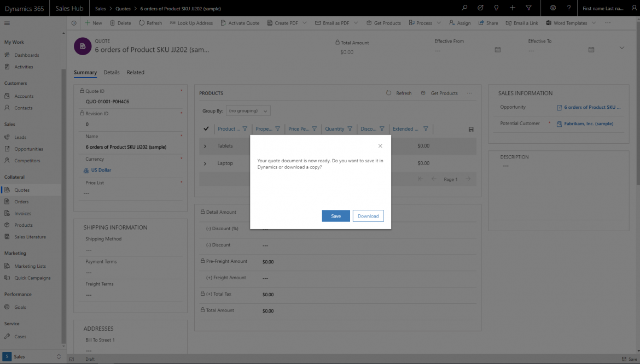
Task: Filter the Quantity column
Action: coord(350,129)
